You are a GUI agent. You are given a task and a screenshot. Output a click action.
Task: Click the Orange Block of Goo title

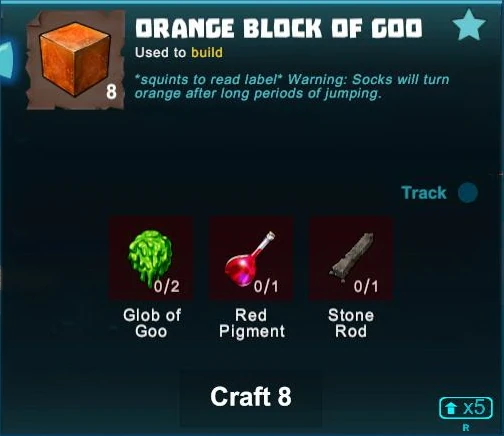click(279, 28)
